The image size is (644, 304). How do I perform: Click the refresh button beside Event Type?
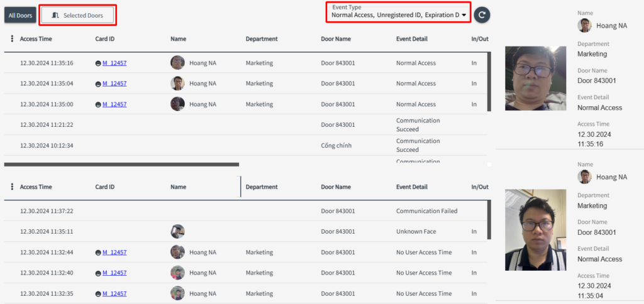(482, 14)
